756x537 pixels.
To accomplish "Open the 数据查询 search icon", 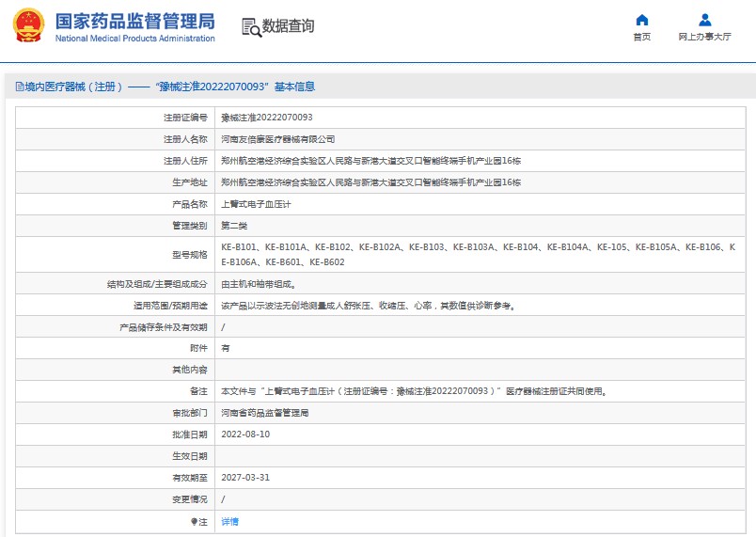I will point(251,27).
